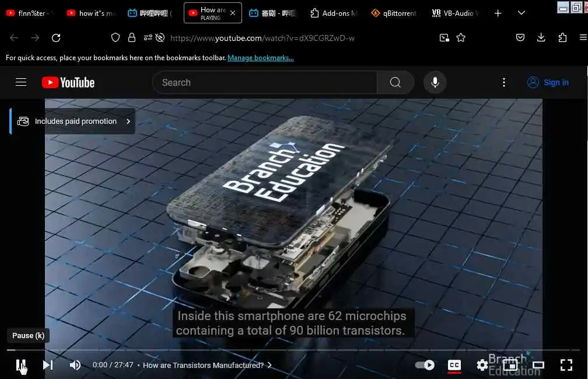Screen dimensions: 588x379
Task: Open the YouTube guide hamburger menu
Action: 21,82
